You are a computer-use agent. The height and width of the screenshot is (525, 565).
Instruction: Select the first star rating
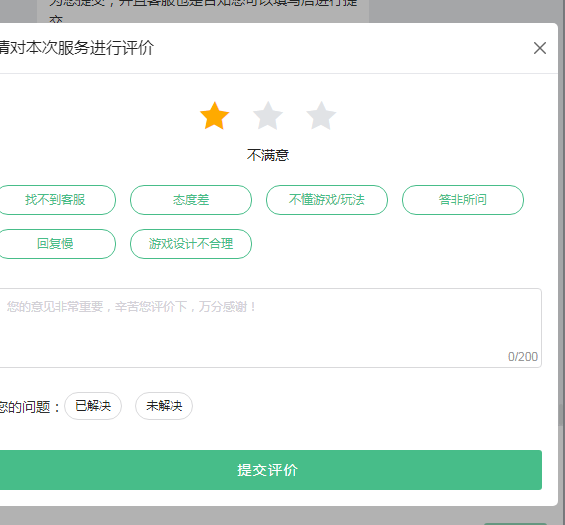click(214, 116)
